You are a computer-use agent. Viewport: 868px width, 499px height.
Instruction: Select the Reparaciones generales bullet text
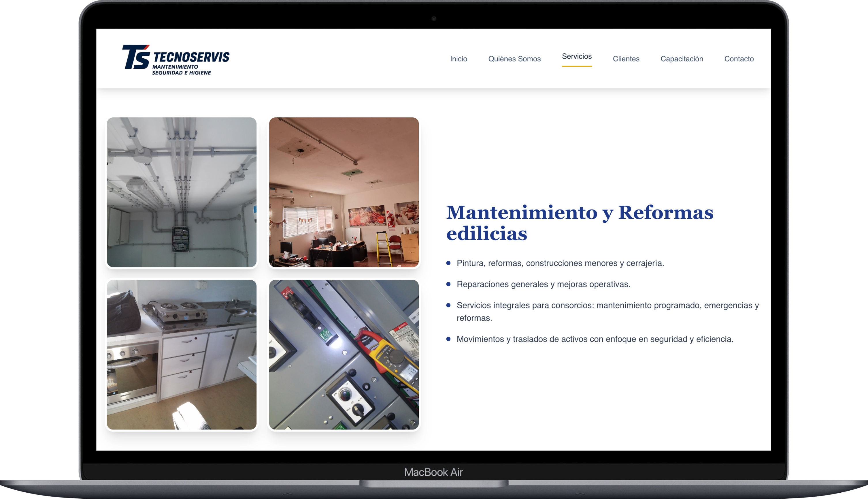[544, 284]
